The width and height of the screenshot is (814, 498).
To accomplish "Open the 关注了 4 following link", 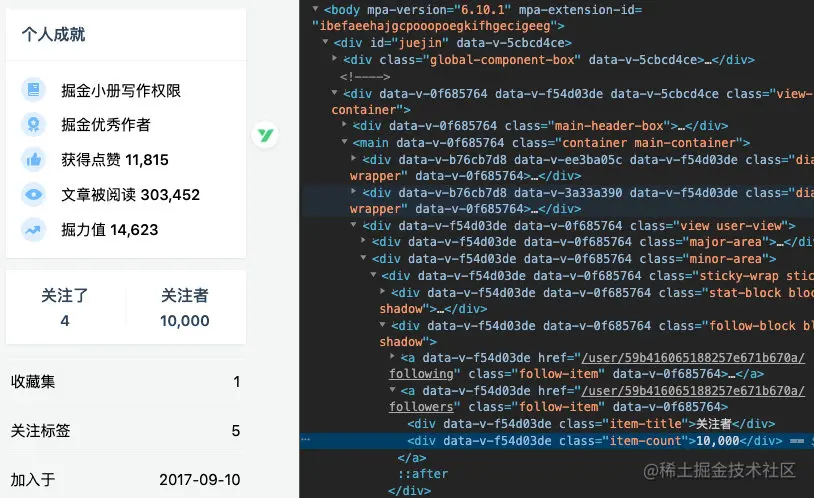I will [65, 307].
